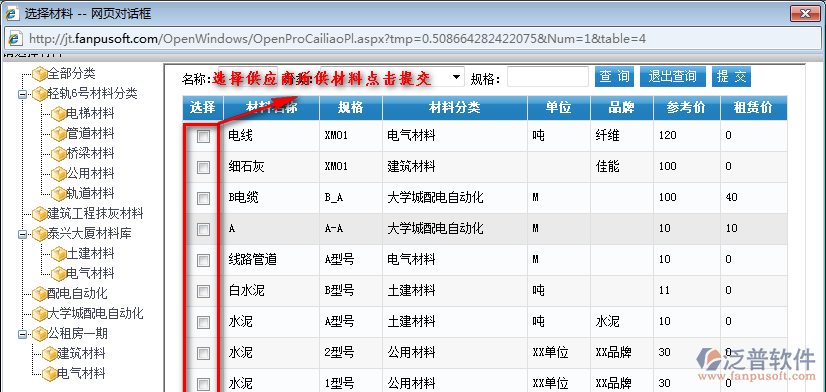Click the box icon next to 公用材料 in tree
826x392 pixels.
(x=58, y=174)
